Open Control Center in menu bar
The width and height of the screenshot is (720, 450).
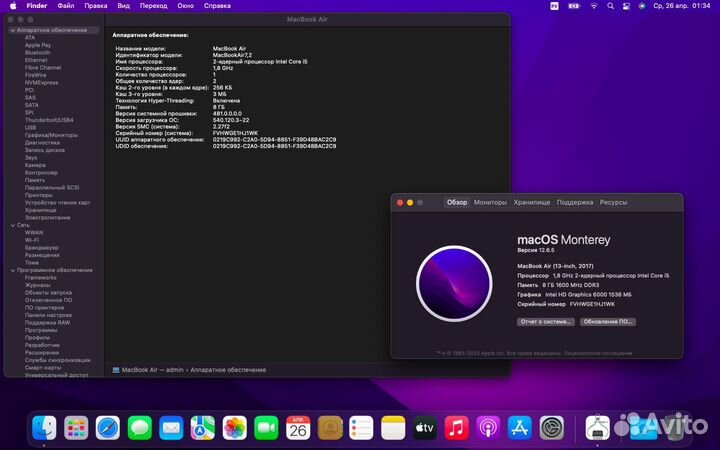point(626,6)
